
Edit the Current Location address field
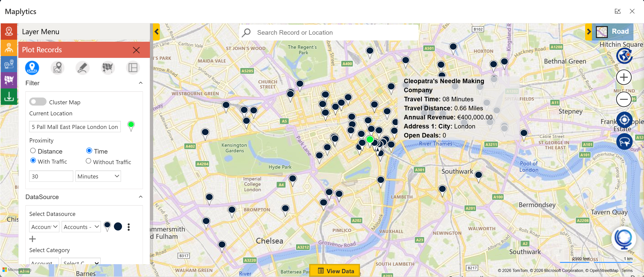pyautogui.click(x=75, y=127)
